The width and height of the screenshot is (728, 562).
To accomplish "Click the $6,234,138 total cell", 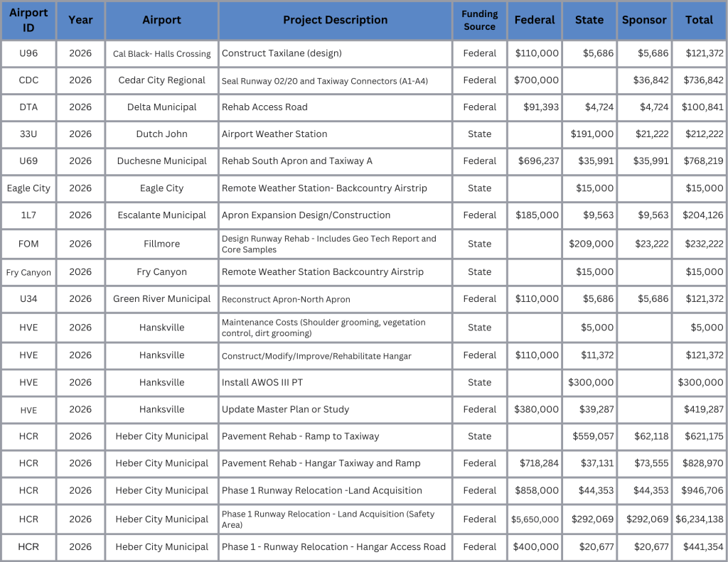I will (699, 519).
